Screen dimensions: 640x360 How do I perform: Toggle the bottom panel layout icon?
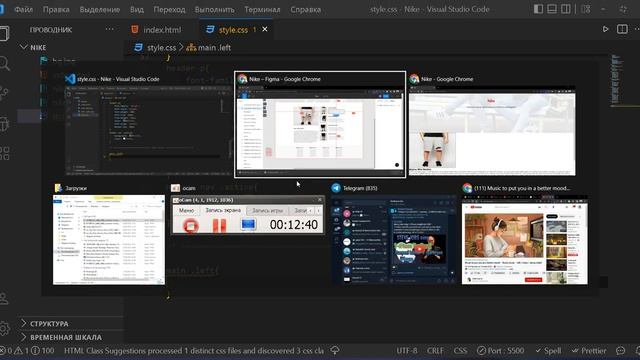click(552, 9)
